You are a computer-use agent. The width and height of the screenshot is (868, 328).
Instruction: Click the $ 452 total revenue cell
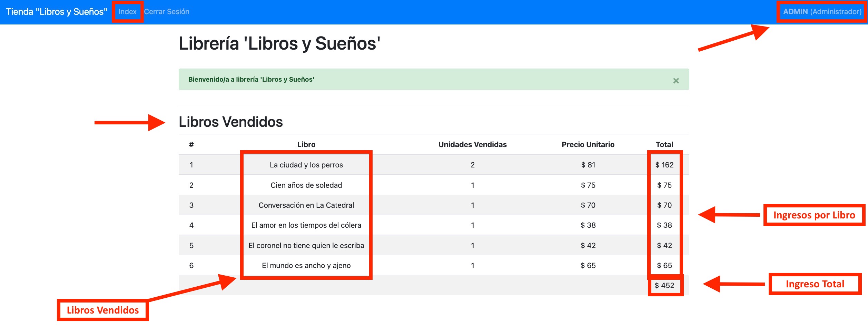pyautogui.click(x=664, y=285)
